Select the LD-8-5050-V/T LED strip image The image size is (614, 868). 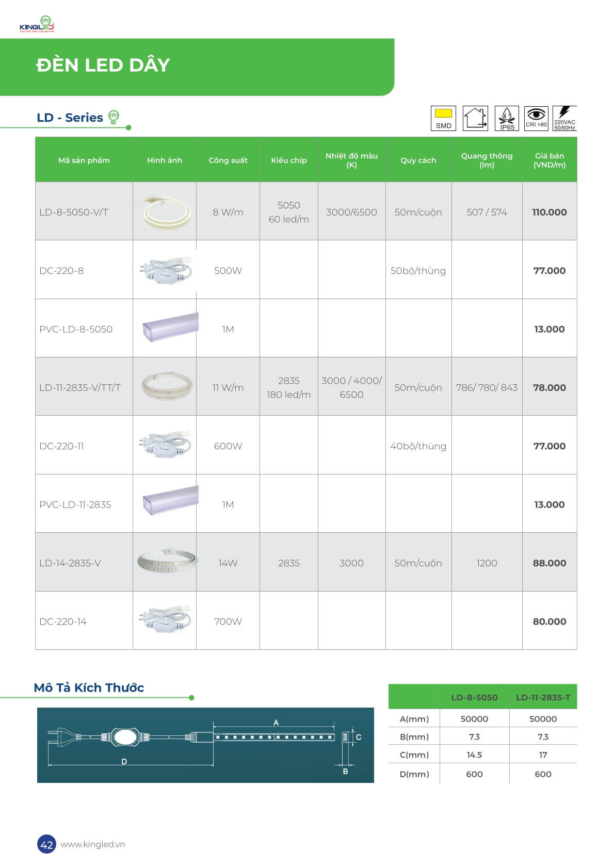point(165,211)
